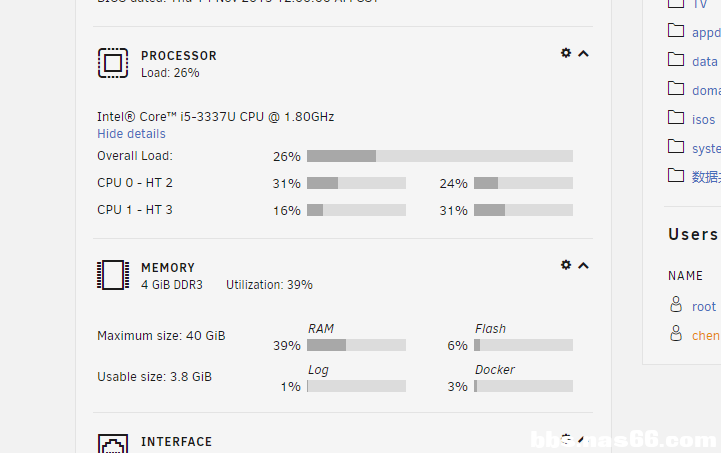
Task: Open the system share link
Action: click(706, 148)
